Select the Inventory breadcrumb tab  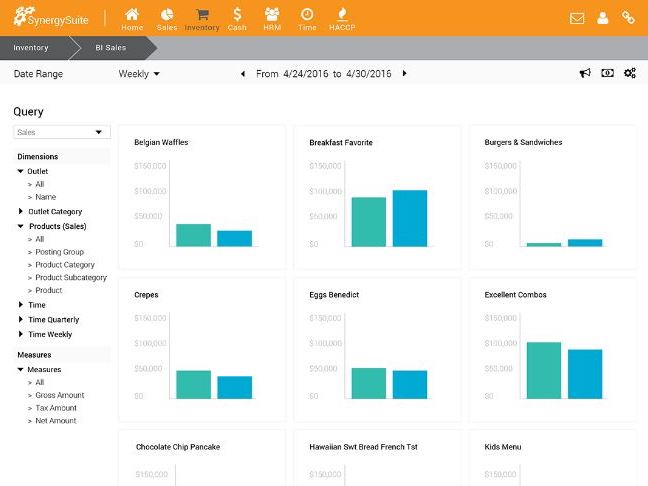click(x=31, y=47)
